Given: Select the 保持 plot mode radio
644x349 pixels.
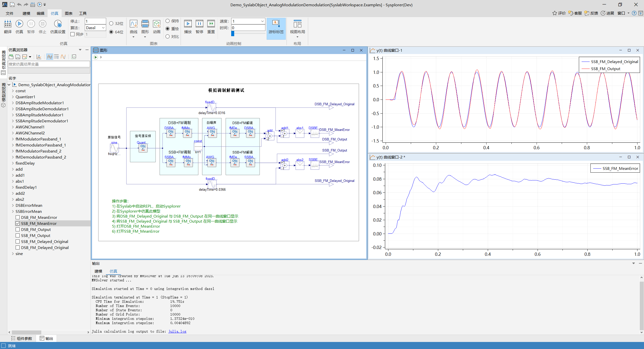Looking at the screenshot, I should [x=168, y=21].
